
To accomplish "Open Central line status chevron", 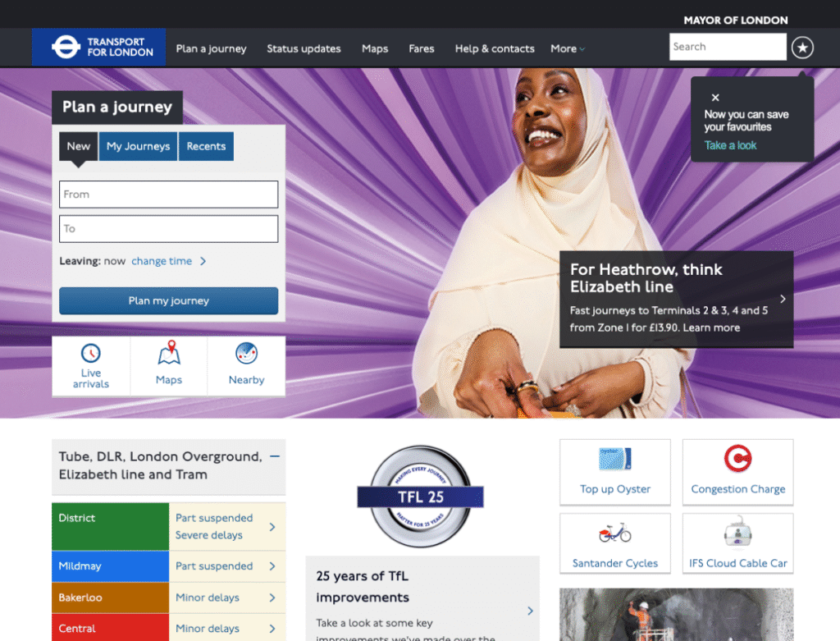I will (272, 629).
